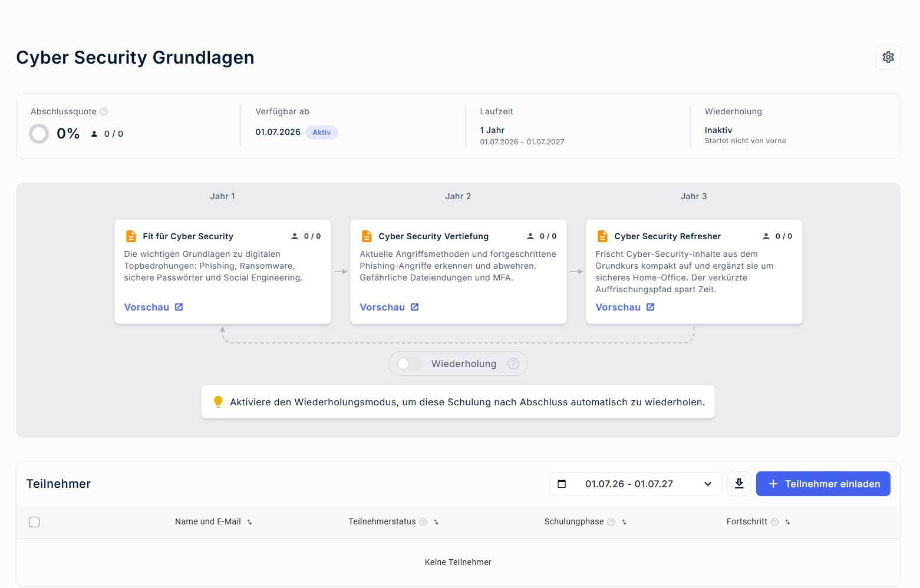Click the calendar icon in date range
Image resolution: width=920 pixels, height=588 pixels.
562,484
